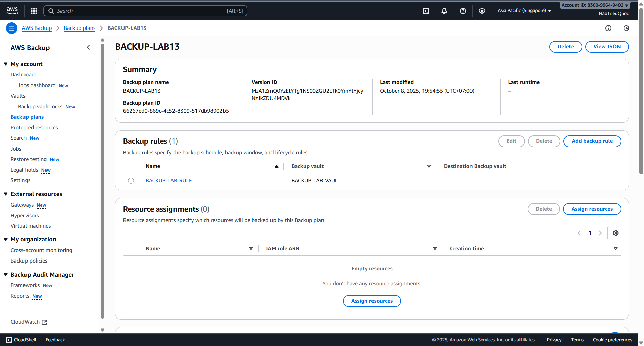Refresh the page with the reload icon

(x=626, y=28)
